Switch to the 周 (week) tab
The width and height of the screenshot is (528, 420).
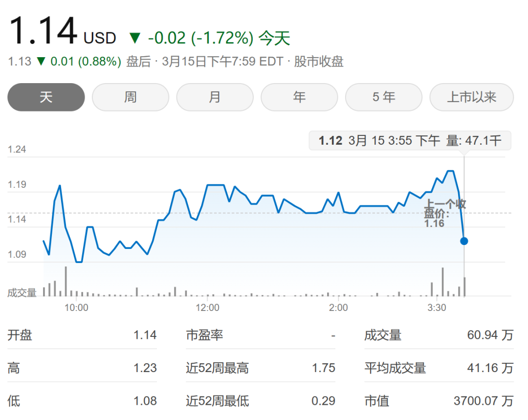(x=131, y=97)
